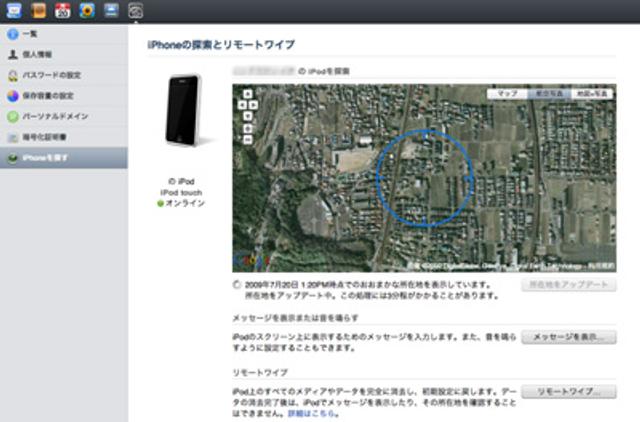The image size is (640, 422).
Task: Open the iDisk icon in top bar
Action: (111, 10)
